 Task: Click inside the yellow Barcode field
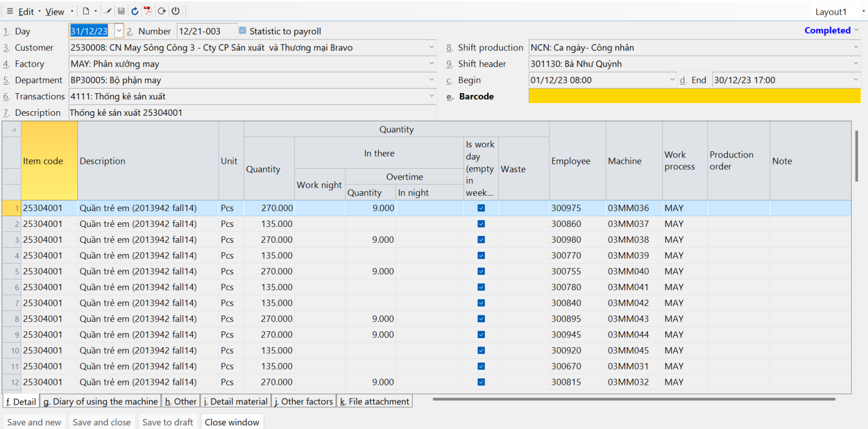(678, 96)
